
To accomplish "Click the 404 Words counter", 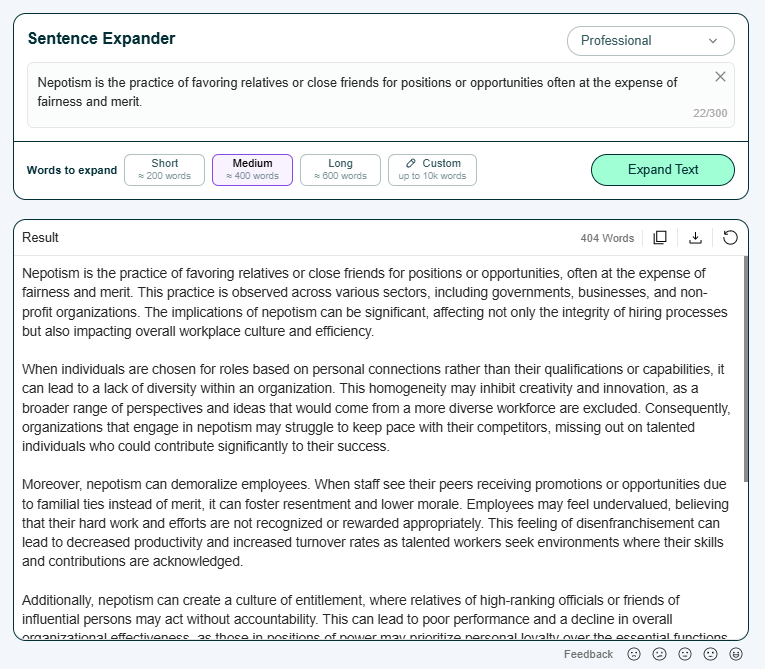I will pos(607,239).
